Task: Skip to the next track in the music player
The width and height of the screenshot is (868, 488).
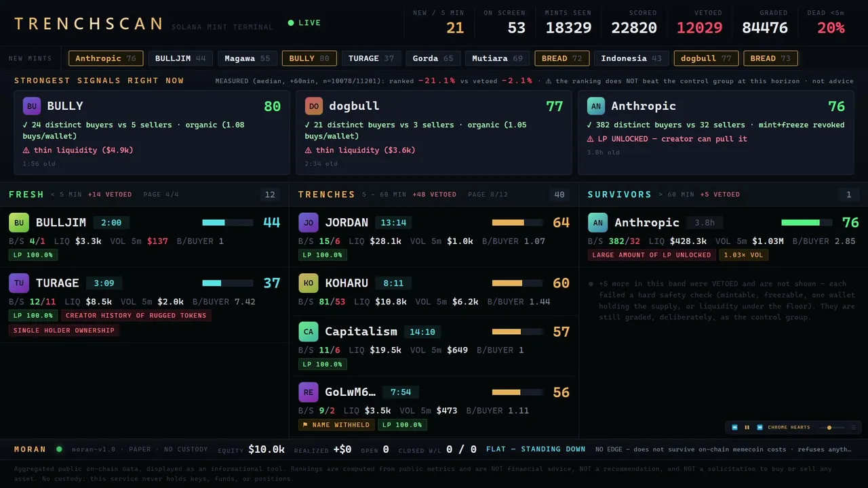Action: 759,428
